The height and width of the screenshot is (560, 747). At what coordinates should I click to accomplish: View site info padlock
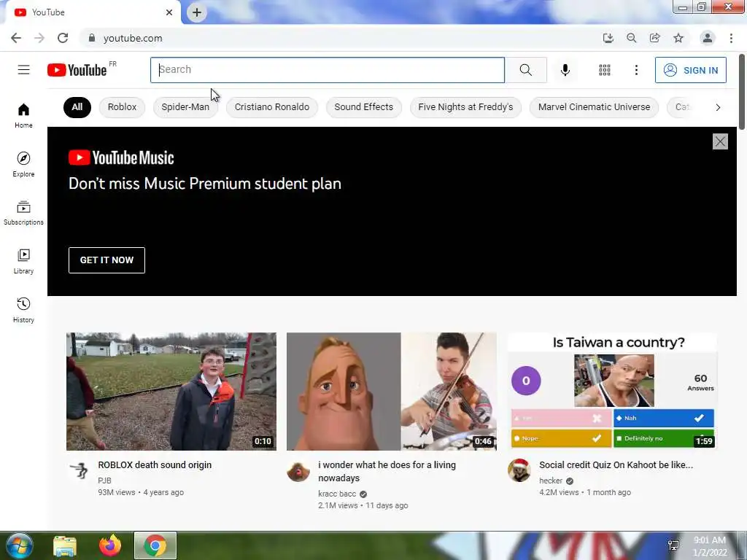coord(91,38)
